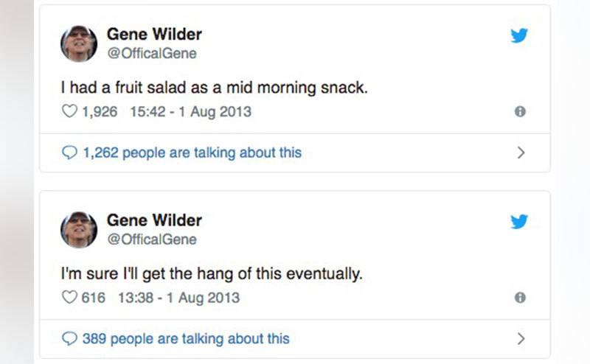Expand conversation chevron on the second tweet
Screen dimensions: 590x364
pyautogui.click(x=521, y=339)
